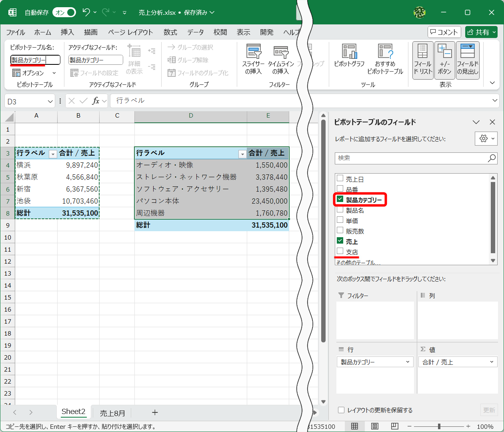Add a new sheet with plus icon
The image size is (504, 432).
coord(155,412)
